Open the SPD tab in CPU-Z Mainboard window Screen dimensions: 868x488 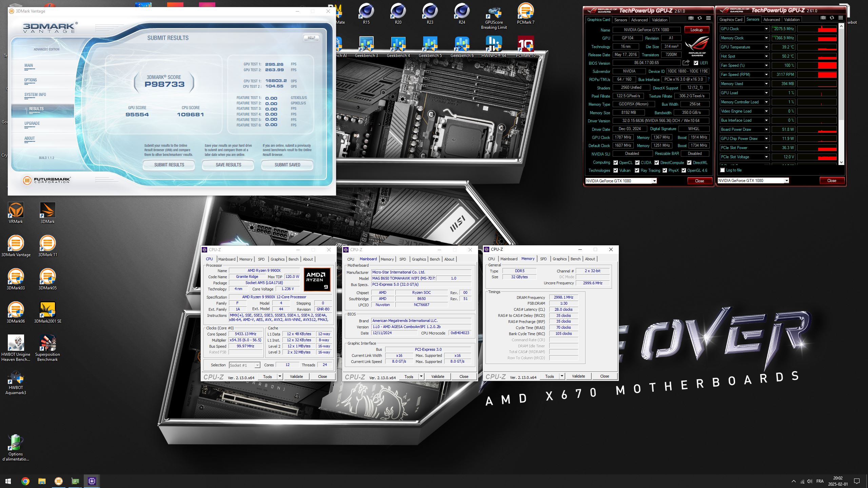[402, 259]
